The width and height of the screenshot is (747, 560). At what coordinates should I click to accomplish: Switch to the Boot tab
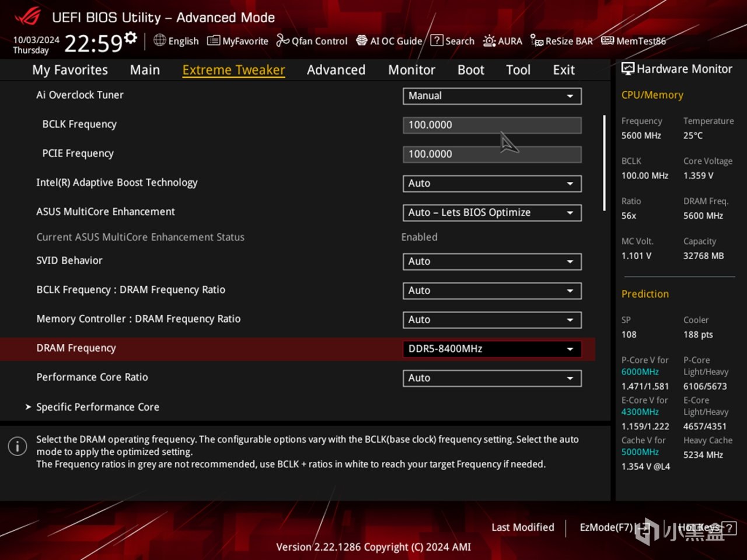click(471, 70)
